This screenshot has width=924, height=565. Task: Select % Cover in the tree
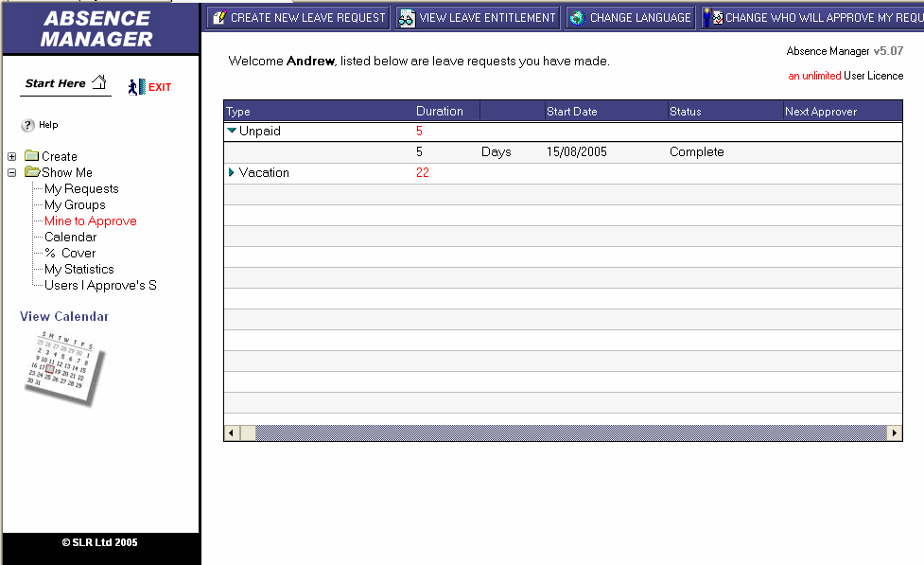[70, 253]
